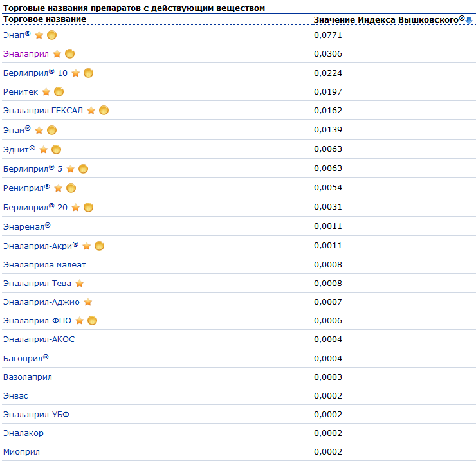Click the coin icon by Эналаприл ГЕКСАЛ
Viewport: 476px width, 461px height.
104,110
